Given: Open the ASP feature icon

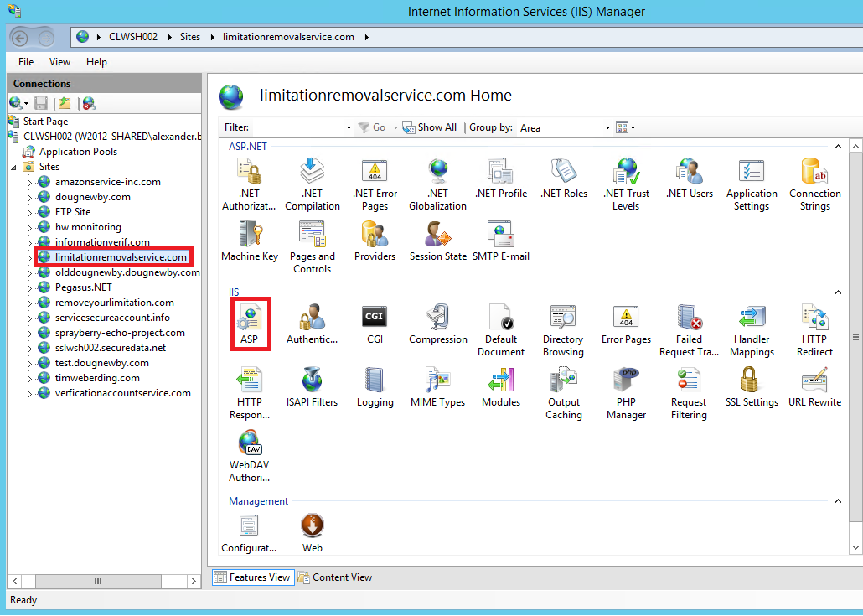Looking at the screenshot, I should pos(250,324).
